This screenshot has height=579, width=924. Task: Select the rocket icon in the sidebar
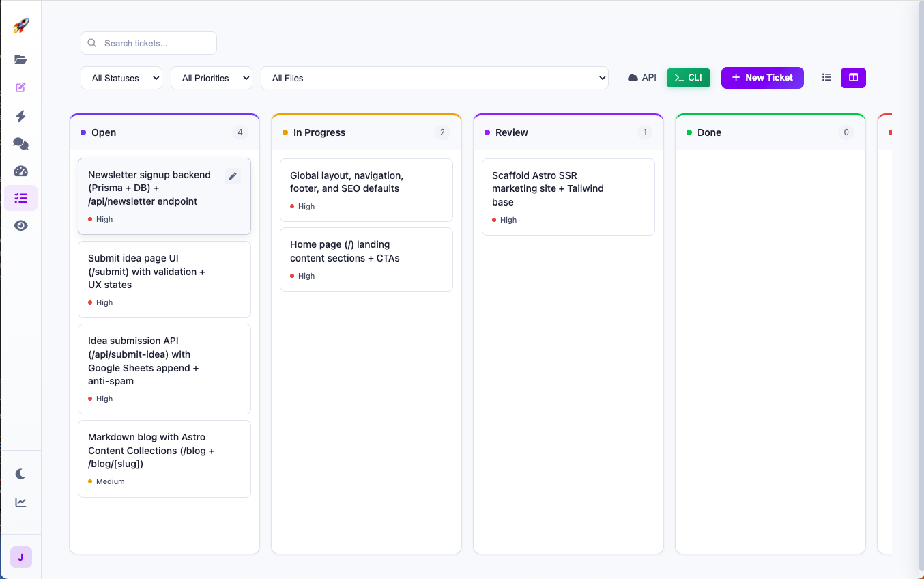20,25
